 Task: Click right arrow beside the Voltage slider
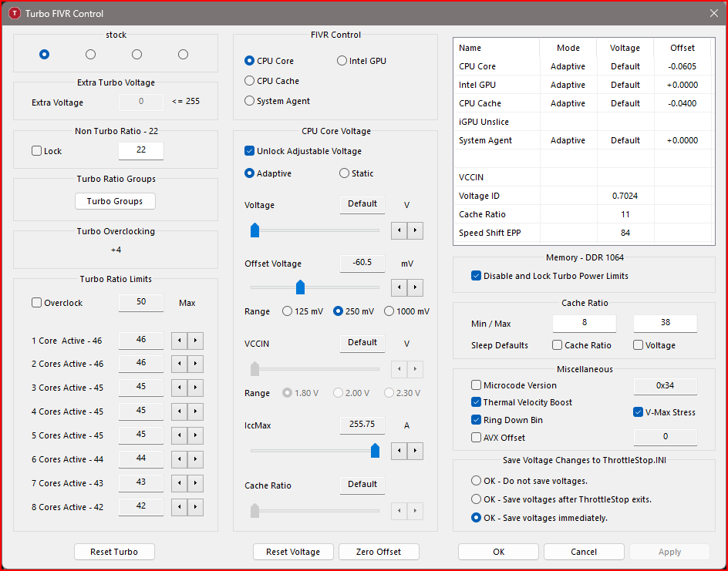coord(416,230)
